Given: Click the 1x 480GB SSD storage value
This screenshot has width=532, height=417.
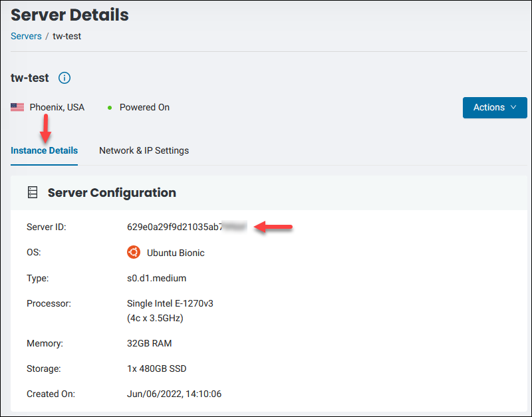Looking at the screenshot, I should (157, 368).
